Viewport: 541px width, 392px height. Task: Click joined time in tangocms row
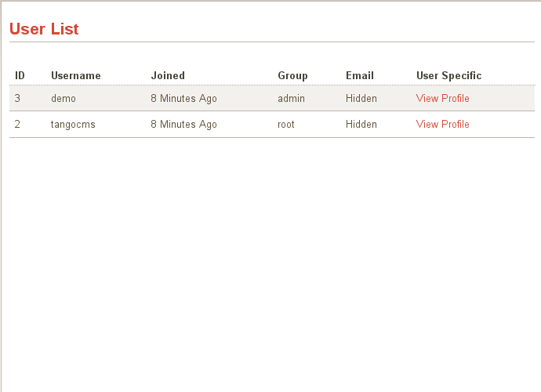[x=183, y=124]
